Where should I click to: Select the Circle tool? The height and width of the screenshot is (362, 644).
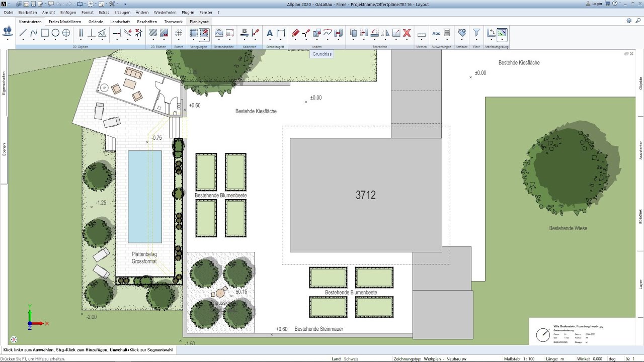[55, 33]
